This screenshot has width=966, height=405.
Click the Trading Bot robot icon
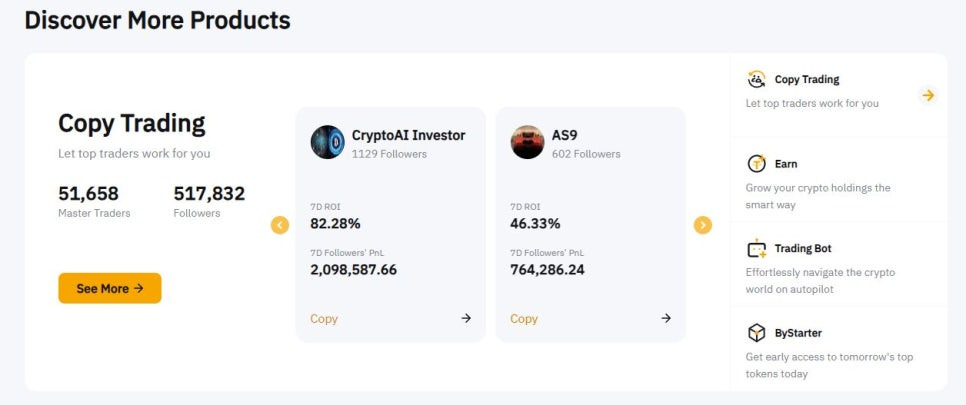pyautogui.click(x=756, y=248)
